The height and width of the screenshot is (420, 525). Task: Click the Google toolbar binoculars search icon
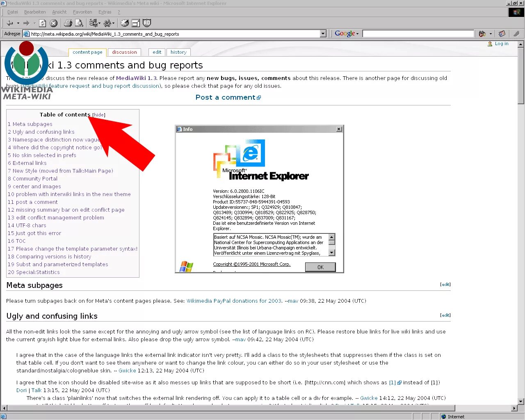(x=482, y=34)
